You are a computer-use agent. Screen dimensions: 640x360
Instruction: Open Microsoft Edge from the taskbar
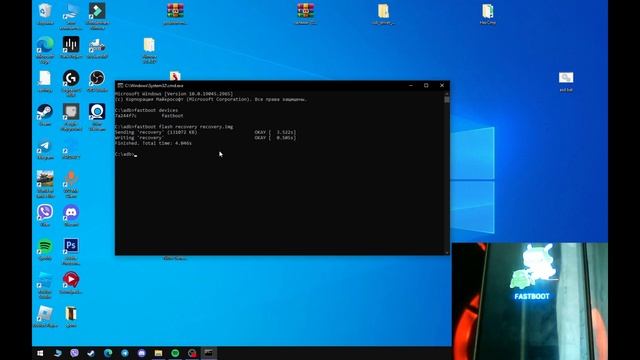(x=108, y=353)
